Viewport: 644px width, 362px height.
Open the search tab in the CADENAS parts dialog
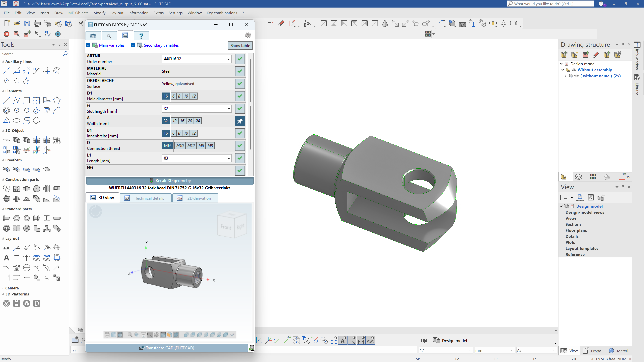coord(109,36)
